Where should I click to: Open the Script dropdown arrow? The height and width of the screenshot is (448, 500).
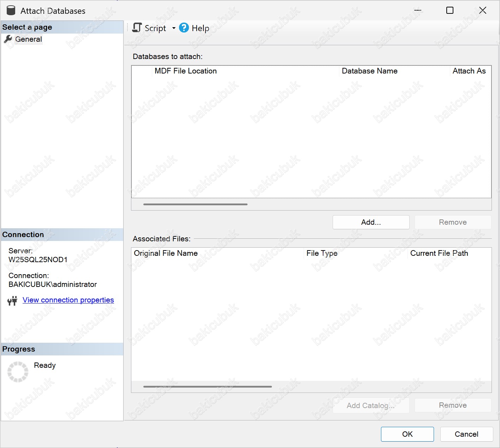174,28
